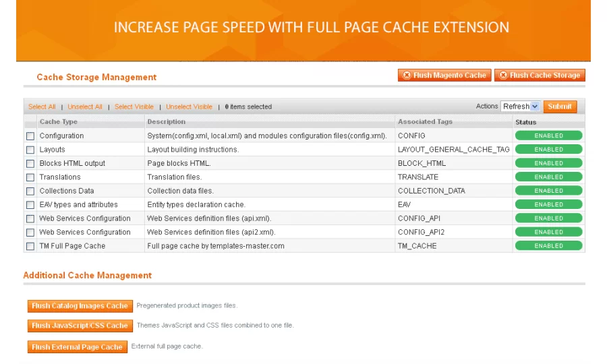Click the Status column header
607x364 pixels.
pos(525,122)
